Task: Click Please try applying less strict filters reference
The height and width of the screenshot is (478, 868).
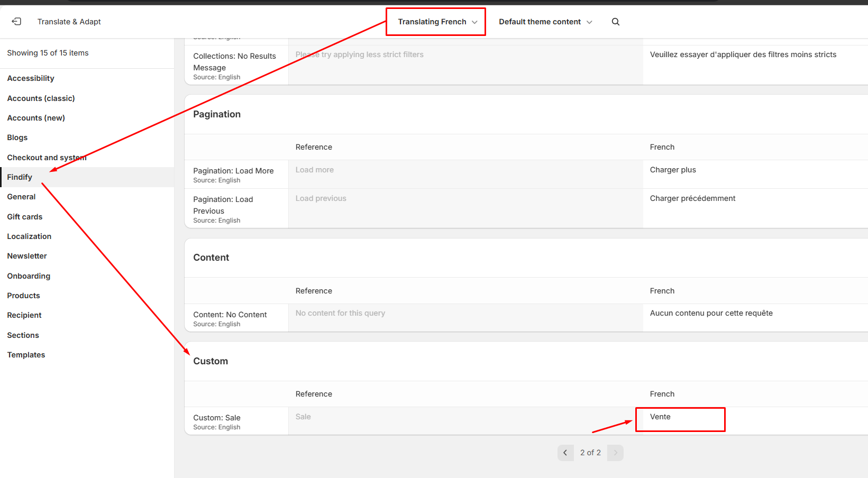Action: tap(360, 54)
